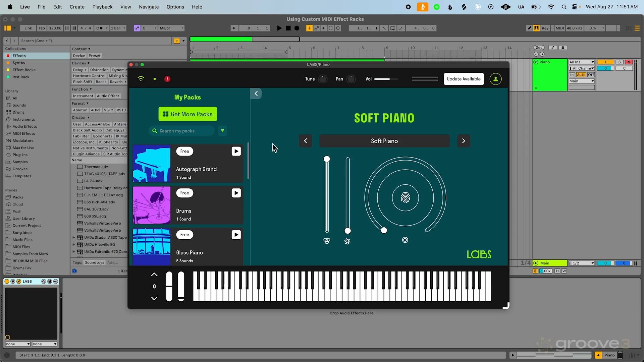Go to next Soft Piano preset arrow
The width and height of the screenshot is (644, 362).
tap(464, 141)
